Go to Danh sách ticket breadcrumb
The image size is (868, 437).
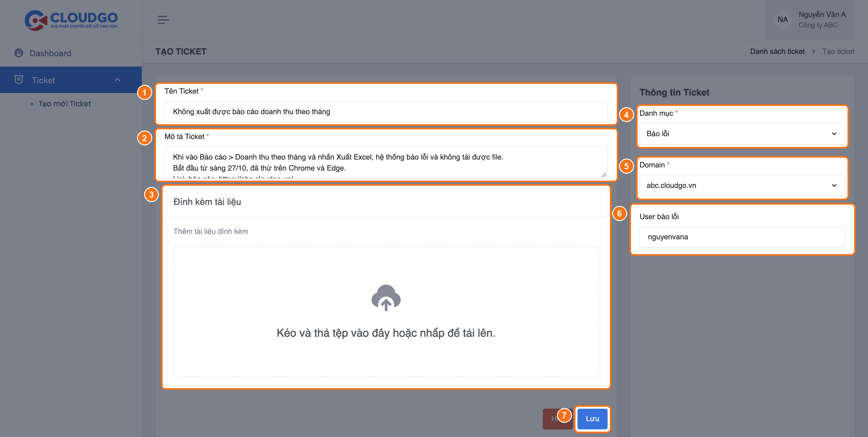(777, 51)
